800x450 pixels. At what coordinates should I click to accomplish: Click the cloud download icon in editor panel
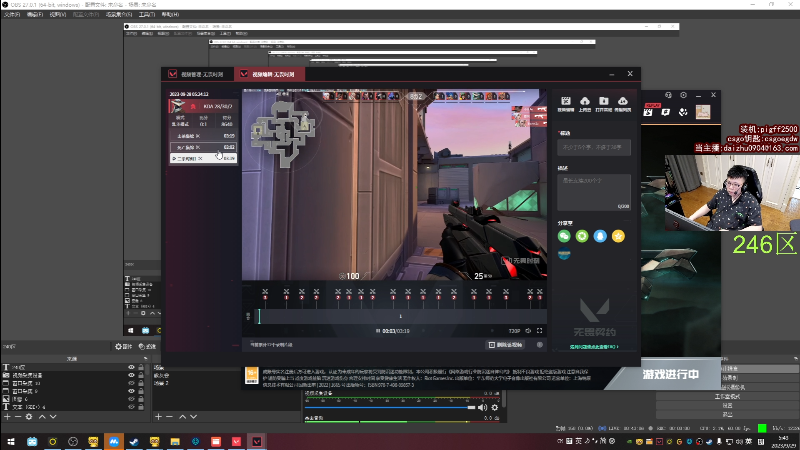click(622, 102)
